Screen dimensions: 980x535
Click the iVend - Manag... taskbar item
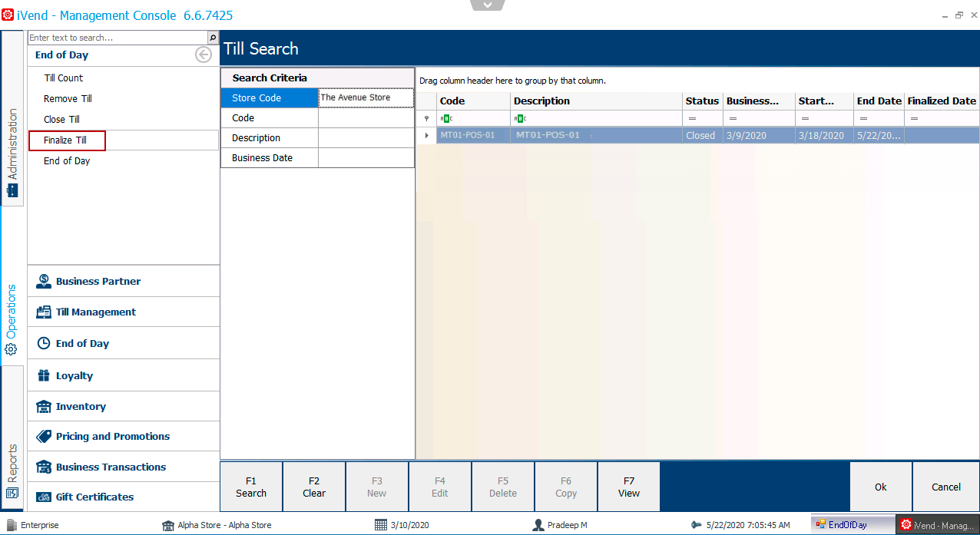938,525
